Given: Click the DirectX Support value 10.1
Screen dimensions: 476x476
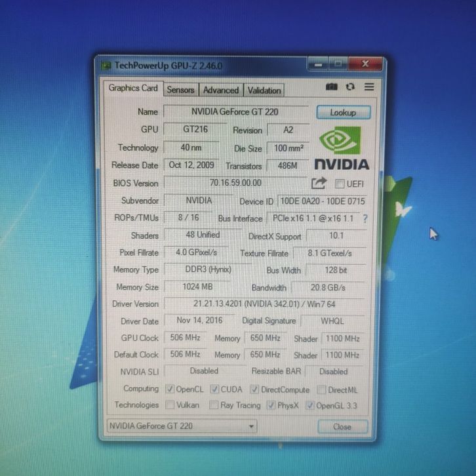Looking at the screenshot, I should (336, 235).
